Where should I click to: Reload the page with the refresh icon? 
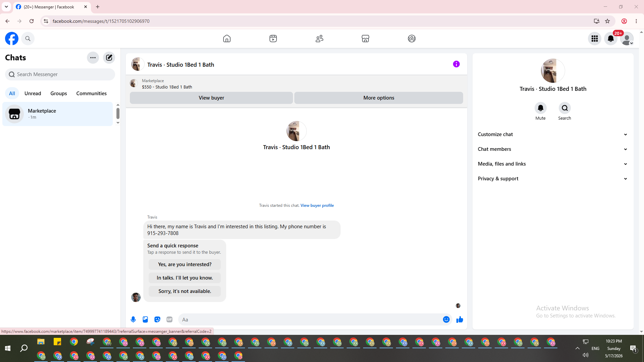tap(32, 21)
